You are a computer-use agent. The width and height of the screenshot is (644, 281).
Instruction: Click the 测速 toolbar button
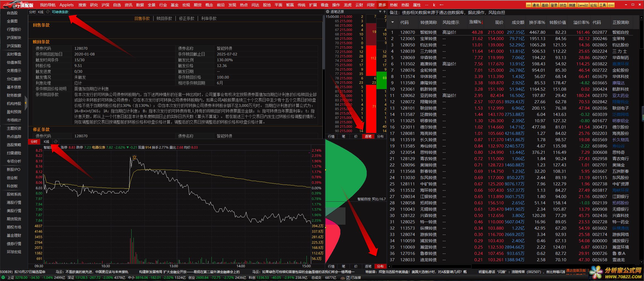point(572,5)
